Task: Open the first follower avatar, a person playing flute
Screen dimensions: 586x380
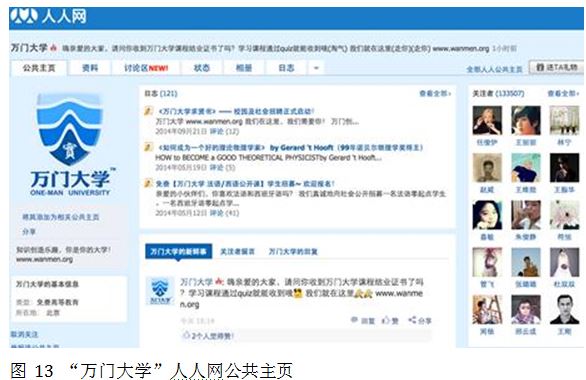Action: tap(487, 120)
